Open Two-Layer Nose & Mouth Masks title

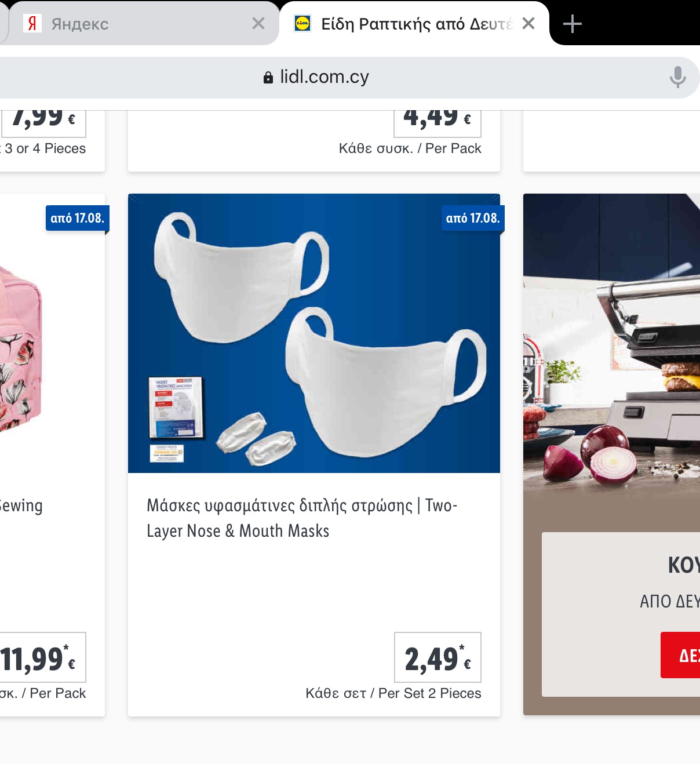tap(301, 518)
